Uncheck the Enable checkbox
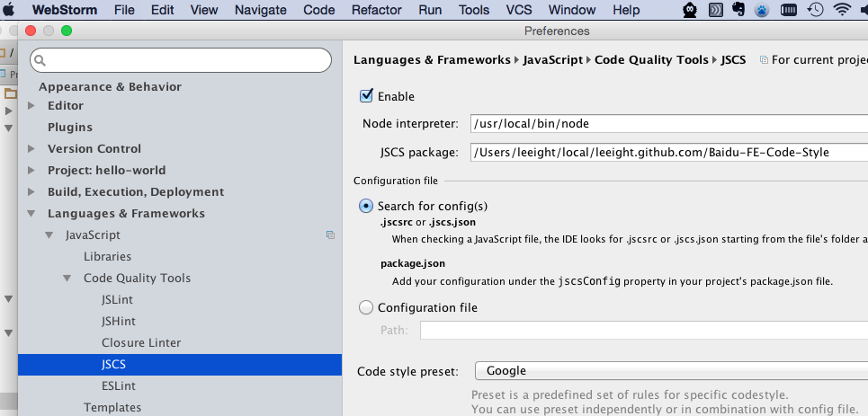 pos(366,96)
